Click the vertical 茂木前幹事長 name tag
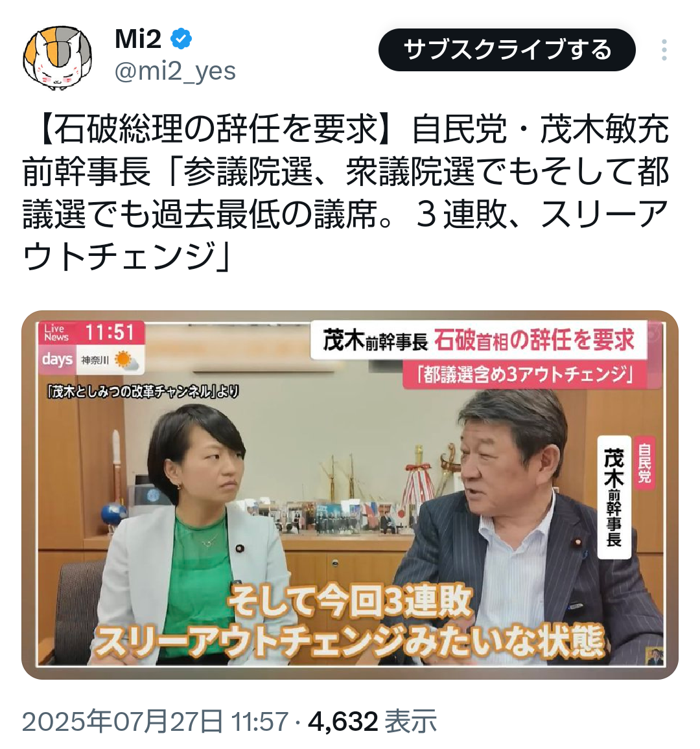 (614, 497)
